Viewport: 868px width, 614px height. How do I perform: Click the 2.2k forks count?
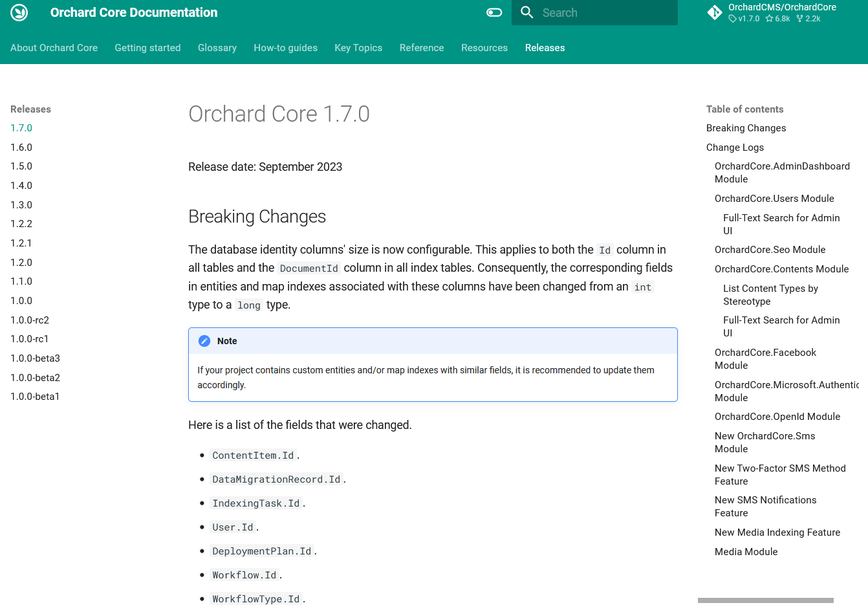[x=808, y=19]
